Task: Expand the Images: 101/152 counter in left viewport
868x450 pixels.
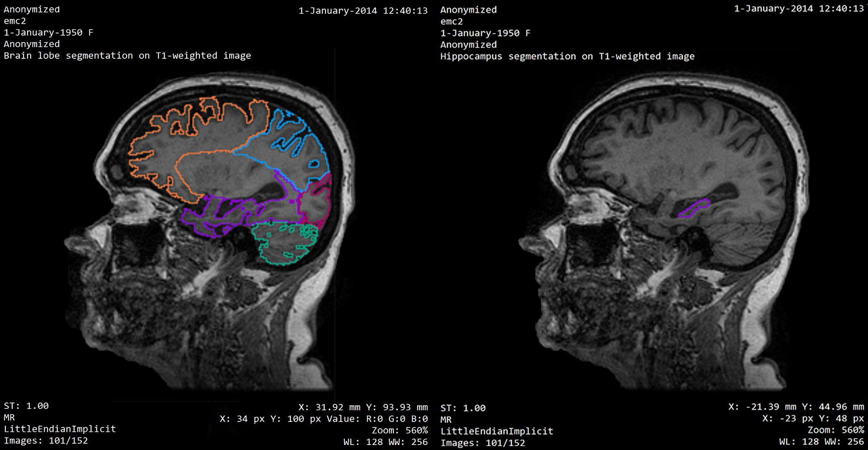Action: [x=45, y=440]
